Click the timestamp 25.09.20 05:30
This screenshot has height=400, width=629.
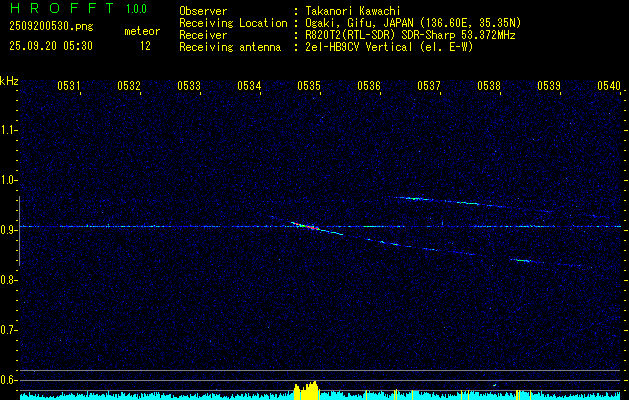coord(51,46)
